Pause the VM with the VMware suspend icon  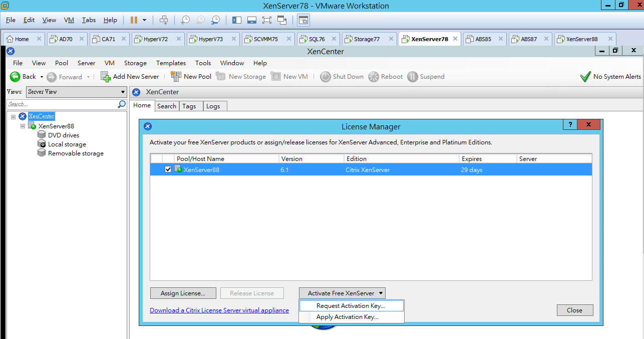[x=134, y=20]
